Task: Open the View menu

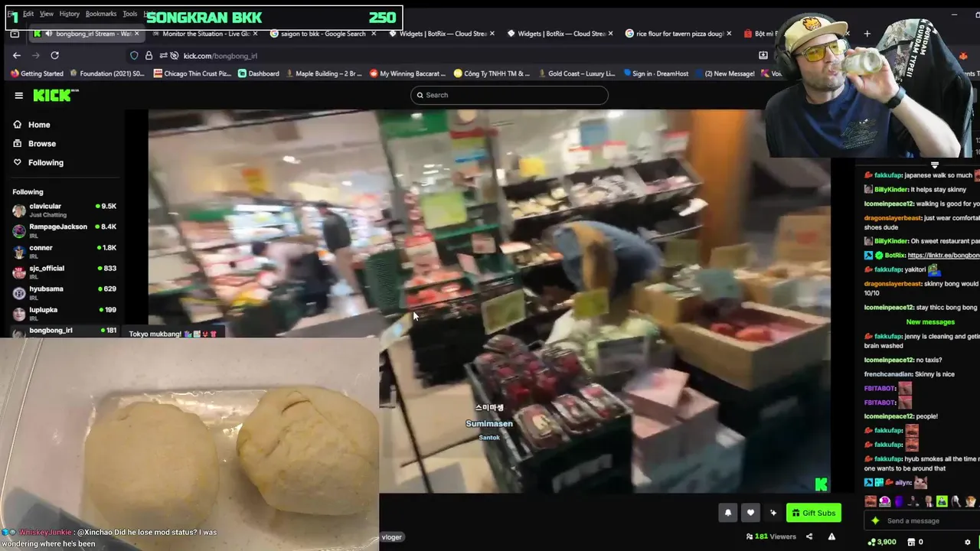Action: tap(47, 14)
